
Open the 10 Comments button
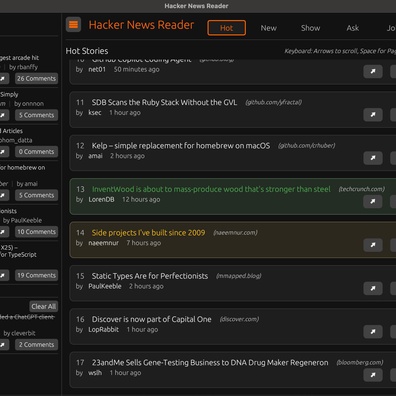(x=36, y=232)
